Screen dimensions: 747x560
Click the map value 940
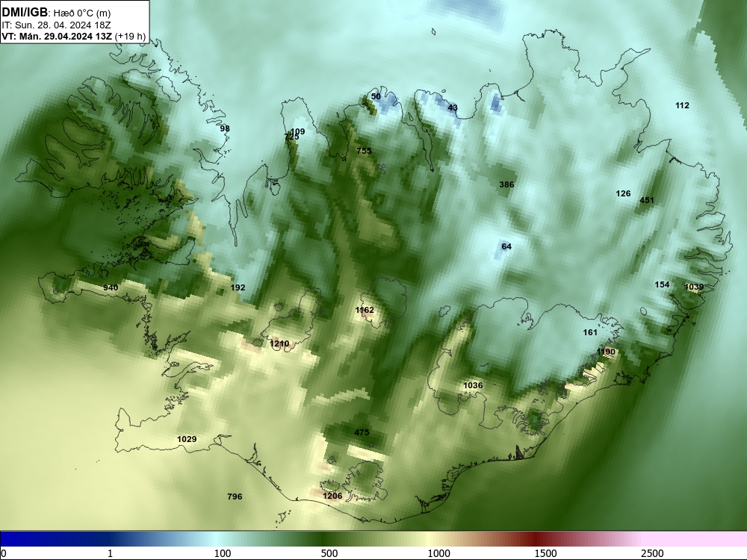click(x=111, y=287)
